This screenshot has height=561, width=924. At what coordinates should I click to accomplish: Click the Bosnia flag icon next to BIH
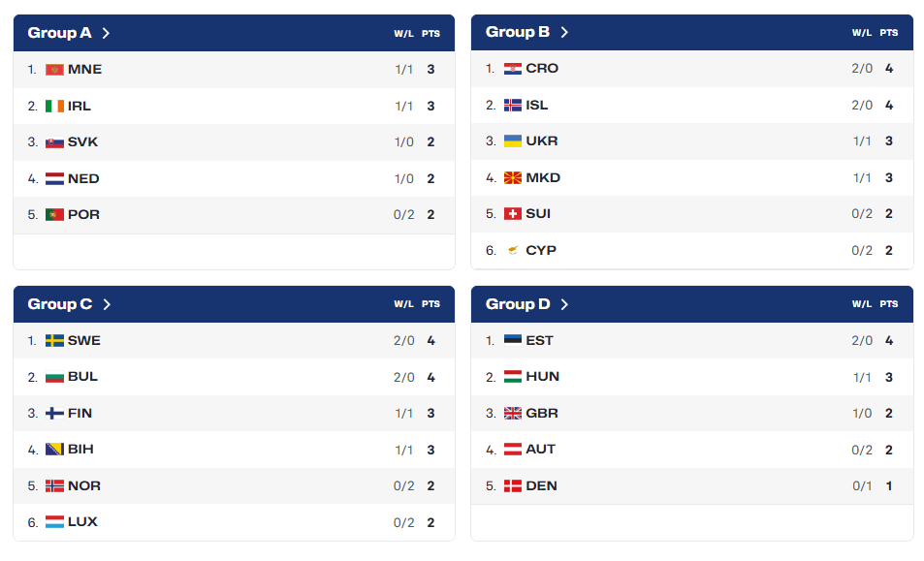[54, 450]
